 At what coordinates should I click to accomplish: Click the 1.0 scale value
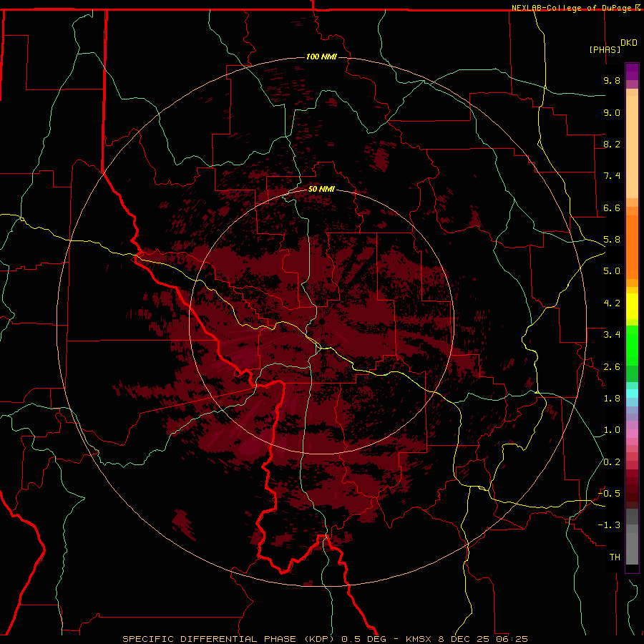(612, 430)
